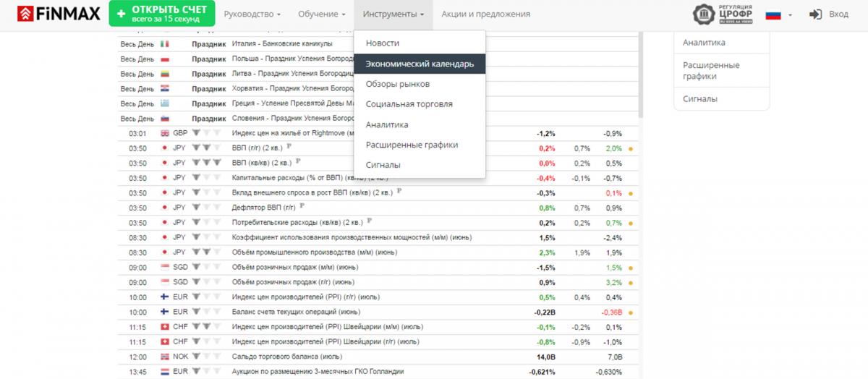Open the Акции и предложения link
Image resolution: width=868 pixels, height=379 pixels.
point(485,14)
